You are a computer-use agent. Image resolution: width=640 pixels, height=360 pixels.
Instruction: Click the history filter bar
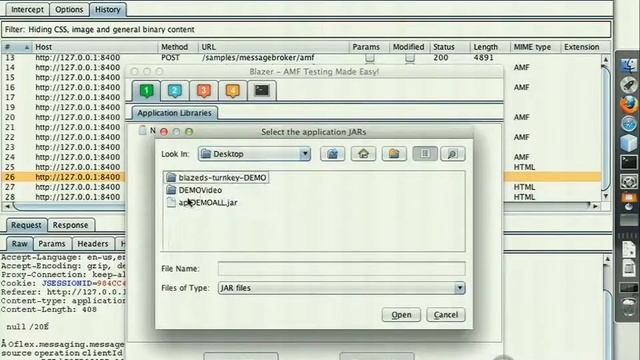pyautogui.click(x=306, y=29)
